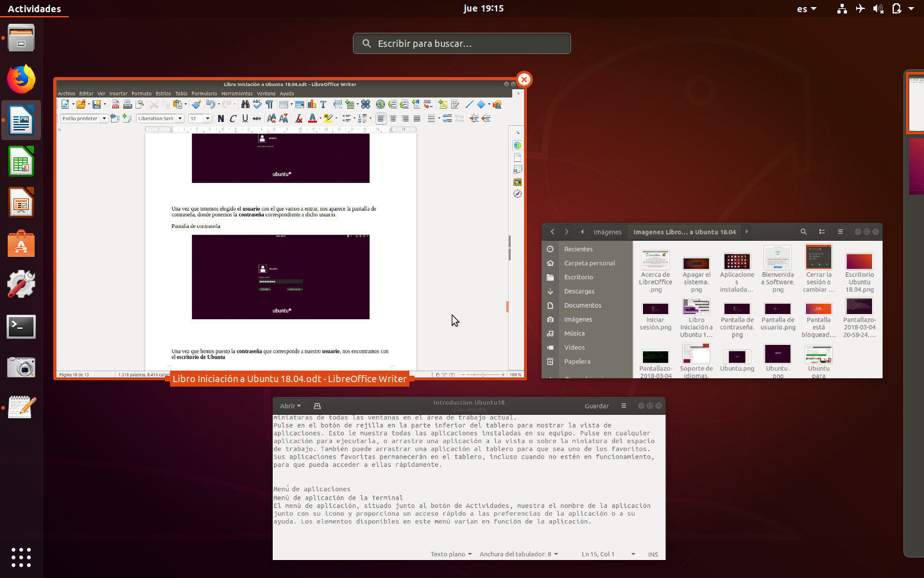Toggle INS overwrite mode in gedit status bar
924x578 pixels.
click(x=653, y=554)
